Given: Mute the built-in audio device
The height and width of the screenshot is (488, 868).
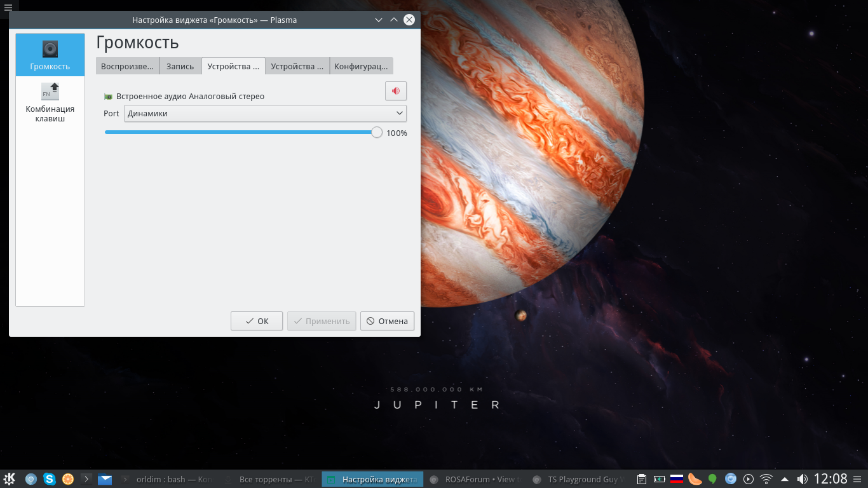Looking at the screenshot, I should (395, 91).
